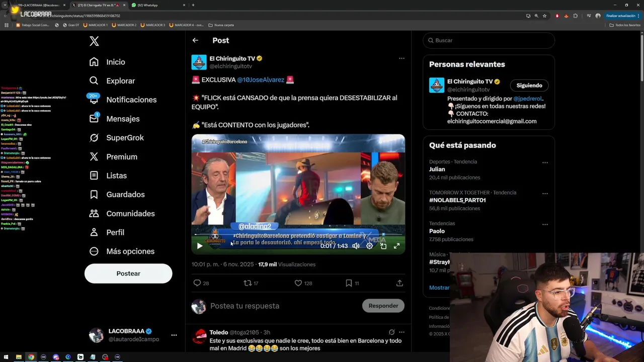The width and height of the screenshot is (644, 362).
Task: Click the Grok icon on Toledo's reply
Action: point(391,332)
